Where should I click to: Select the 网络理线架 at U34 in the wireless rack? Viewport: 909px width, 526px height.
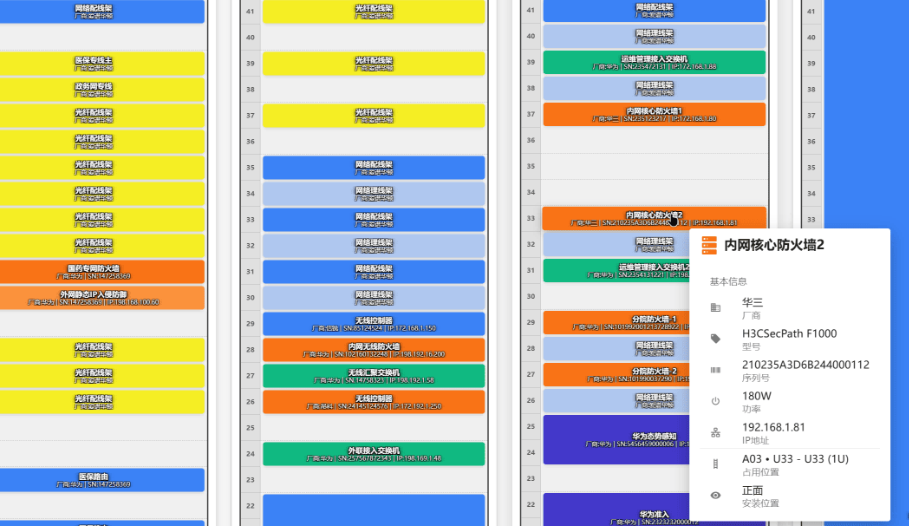point(374,194)
